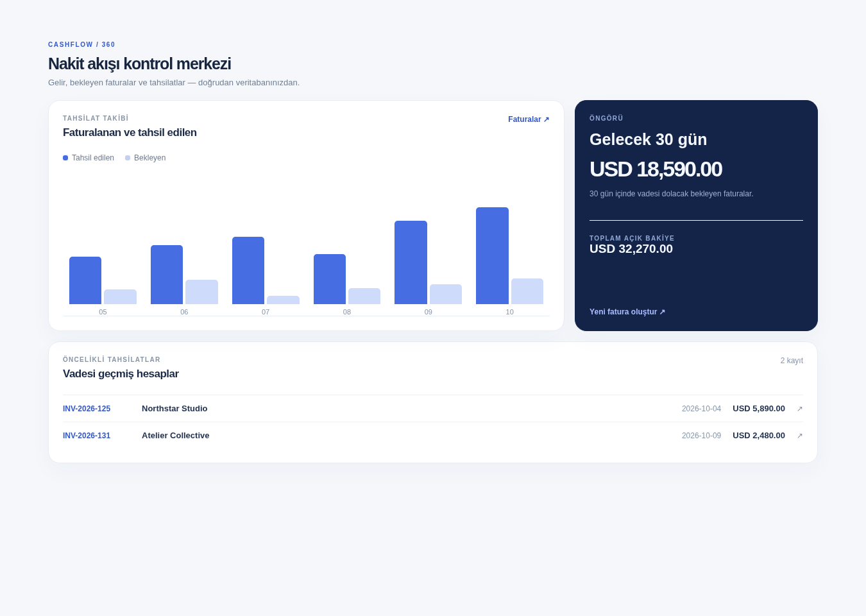The width and height of the screenshot is (866, 616).
Task: Select the collected bar for month 10
Action: click(492, 255)
